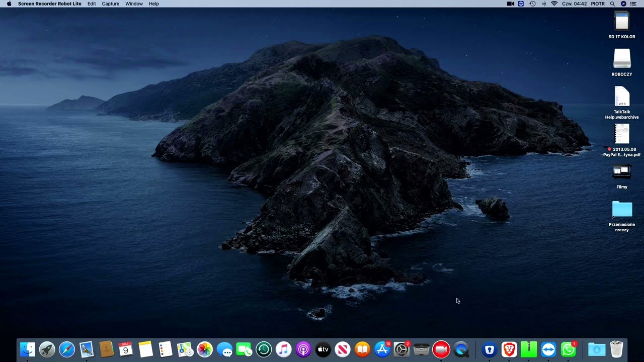644x362 pixels.
Task: Open Brave lion browser icon
Action: click(x=509, y=349)
